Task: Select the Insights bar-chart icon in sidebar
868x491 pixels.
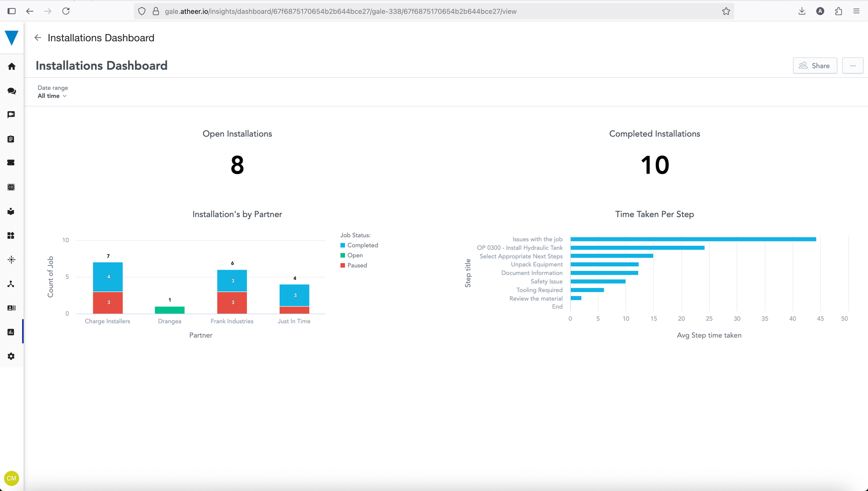Action: (11, 332)
